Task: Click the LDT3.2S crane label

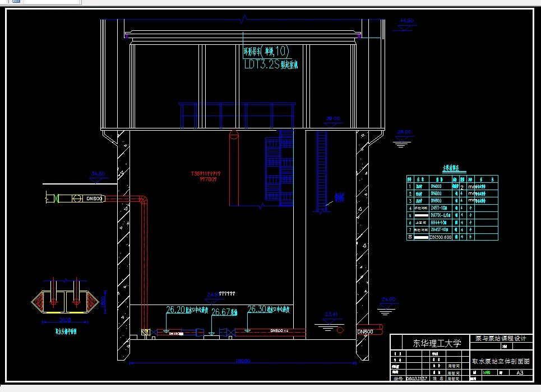Action: (x=271, y=64)
